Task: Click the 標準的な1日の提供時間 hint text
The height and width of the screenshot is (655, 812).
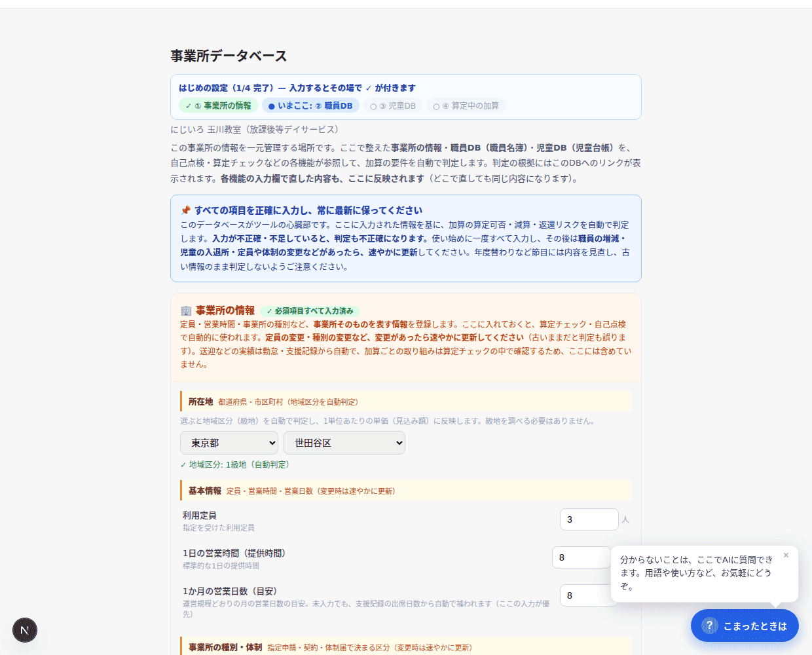Action: [221, 566]
